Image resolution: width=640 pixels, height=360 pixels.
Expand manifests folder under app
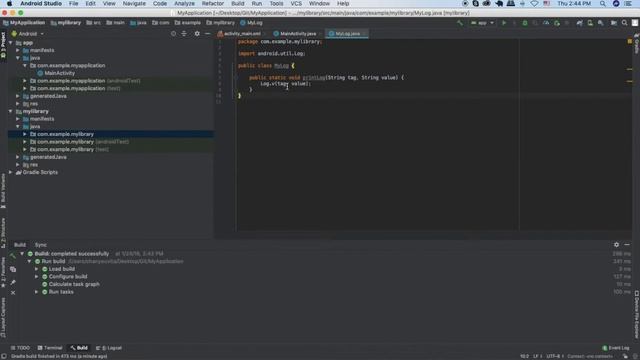pyautogui.click(x=18, y=50)
